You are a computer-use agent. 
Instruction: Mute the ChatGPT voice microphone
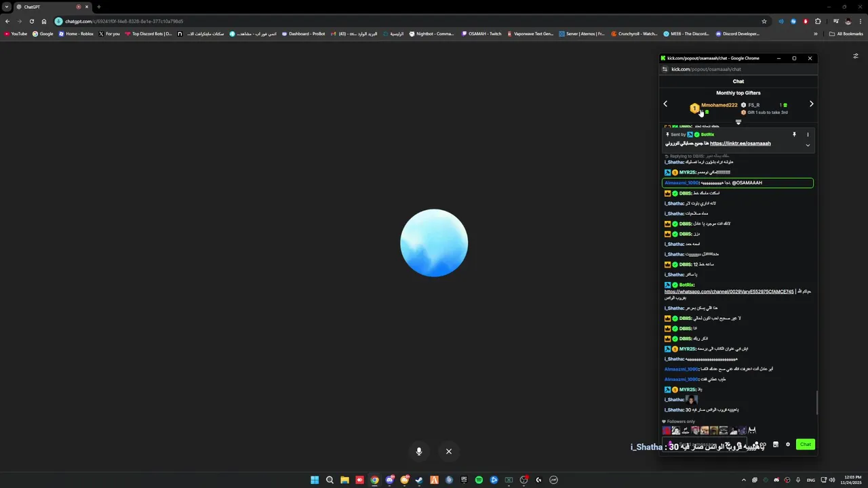point(419,451)
